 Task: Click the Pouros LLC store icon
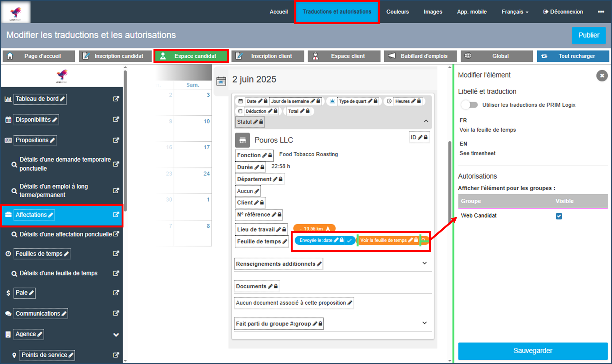[243, 140]
